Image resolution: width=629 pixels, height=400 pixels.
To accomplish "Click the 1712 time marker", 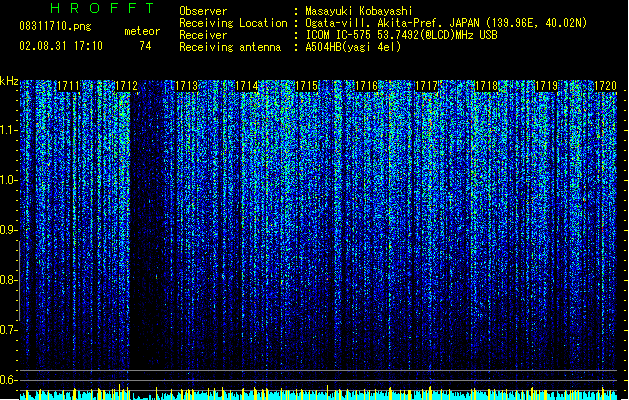I will pyautogui.click(x=126, y=86).
